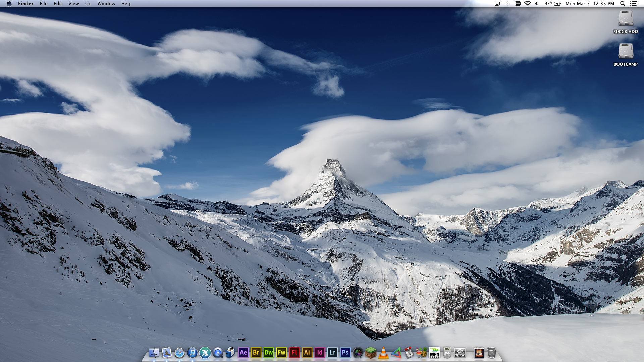The height and width of the screenshot is (362, 644).
Task: Open the colorful triangle app in the Dock
Action: tap(396, 353)
